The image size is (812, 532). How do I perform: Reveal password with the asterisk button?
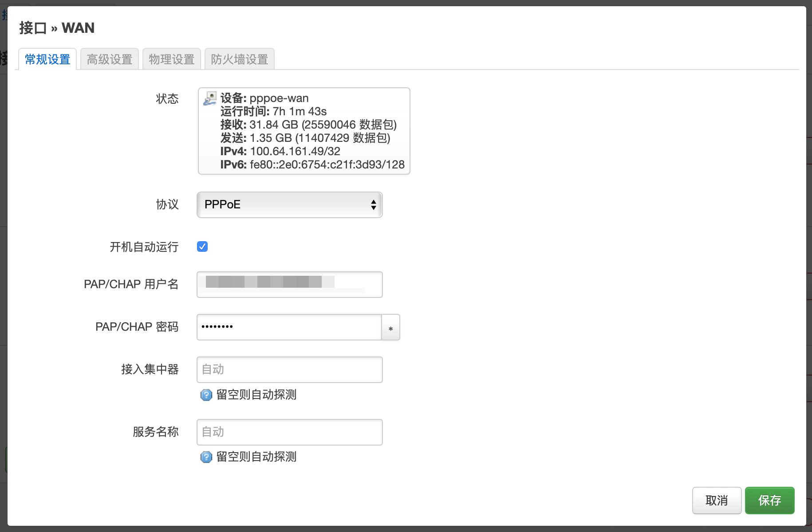tap(390, 327)
